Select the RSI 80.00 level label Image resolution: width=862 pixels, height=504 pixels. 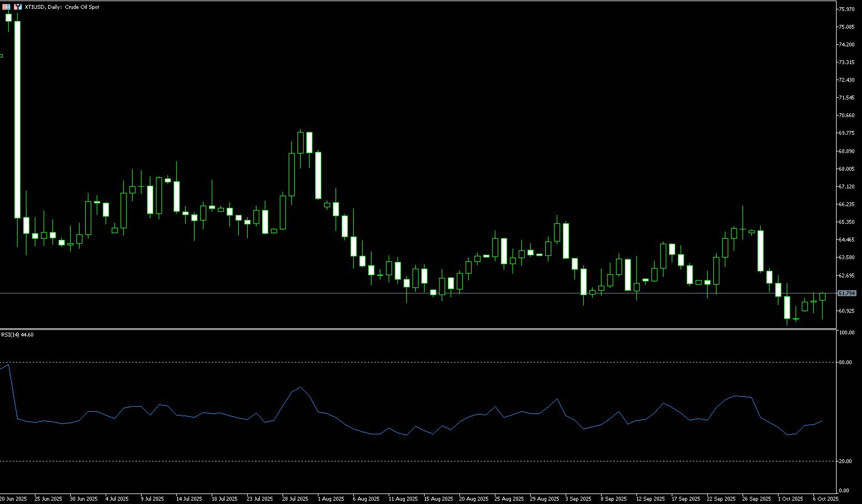coord(845,363)
